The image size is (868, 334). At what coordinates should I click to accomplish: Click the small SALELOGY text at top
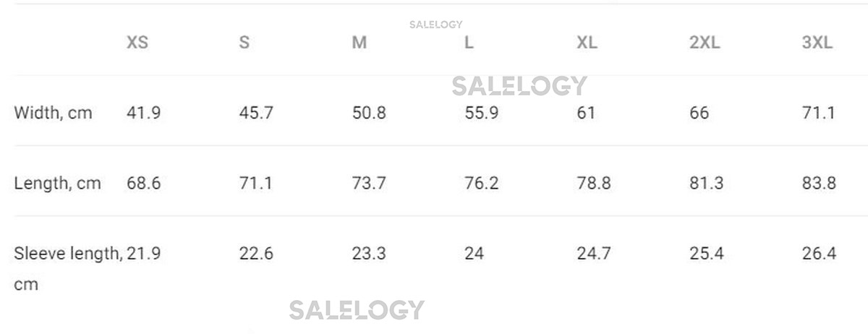435,25
